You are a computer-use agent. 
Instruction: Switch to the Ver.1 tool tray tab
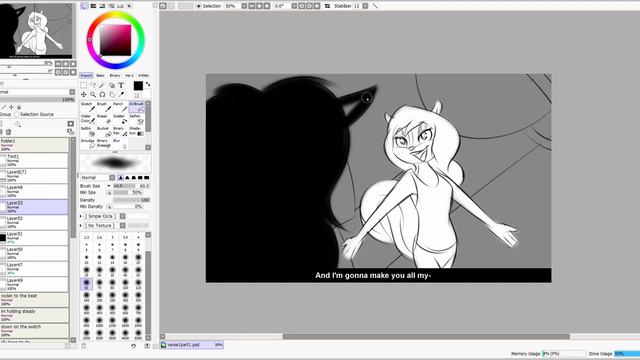pos(129,76)
